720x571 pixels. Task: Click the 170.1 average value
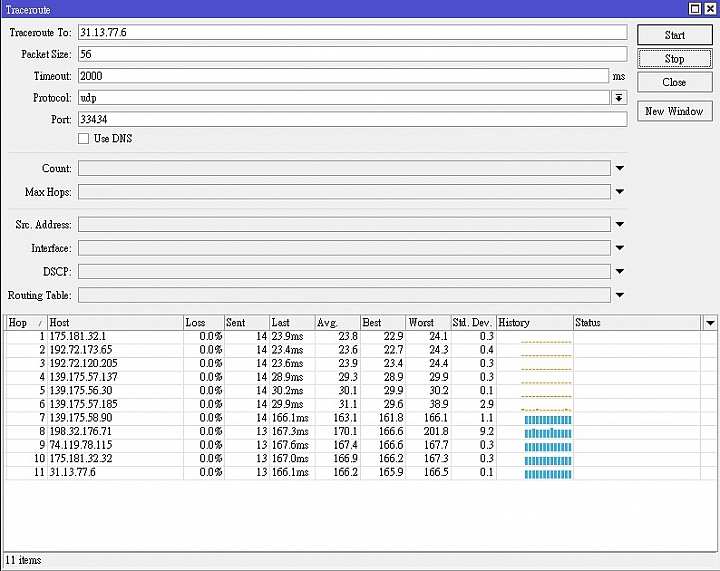tap(345, 431)
